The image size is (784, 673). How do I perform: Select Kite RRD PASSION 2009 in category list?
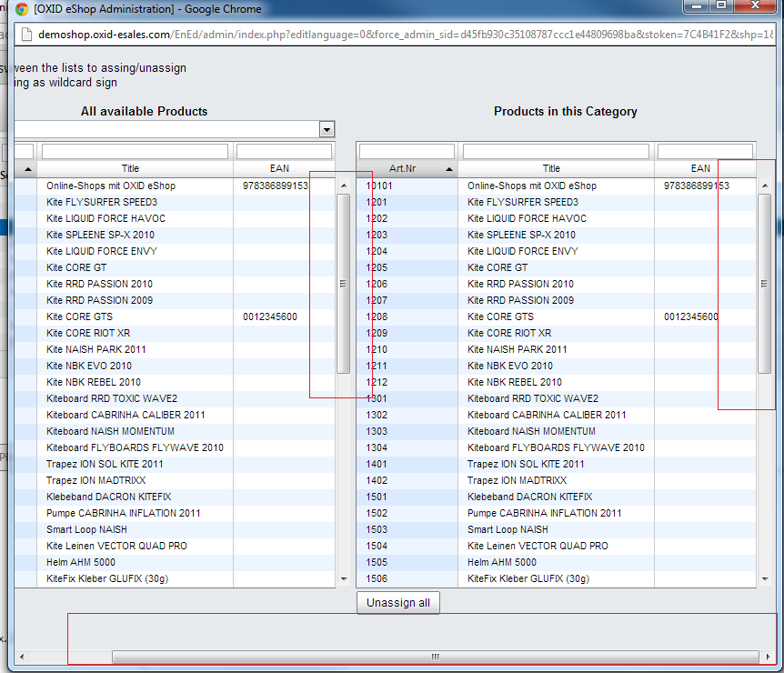coord(520,300)
